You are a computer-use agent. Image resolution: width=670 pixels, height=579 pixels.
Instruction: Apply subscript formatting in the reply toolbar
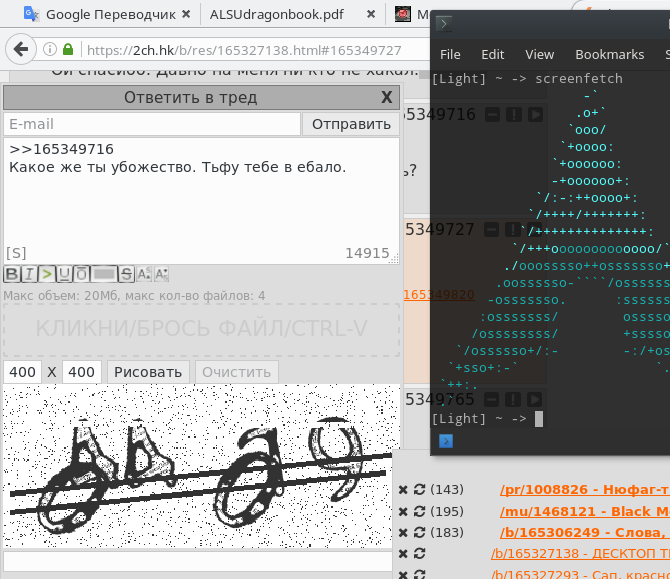161,274
